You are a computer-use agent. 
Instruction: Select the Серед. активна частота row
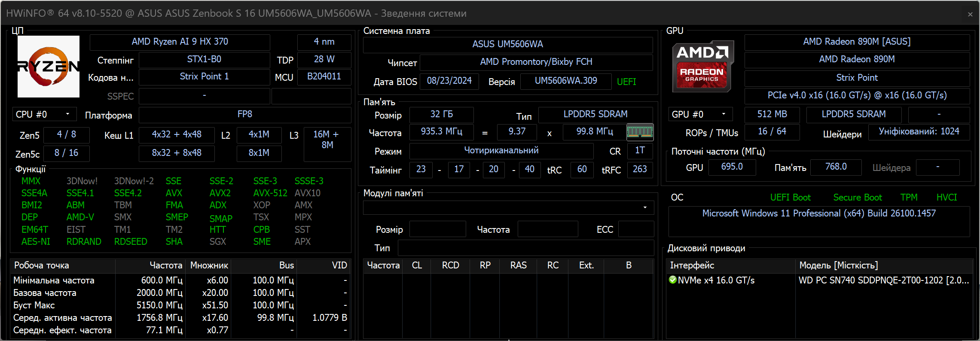(x=180, y=318)
